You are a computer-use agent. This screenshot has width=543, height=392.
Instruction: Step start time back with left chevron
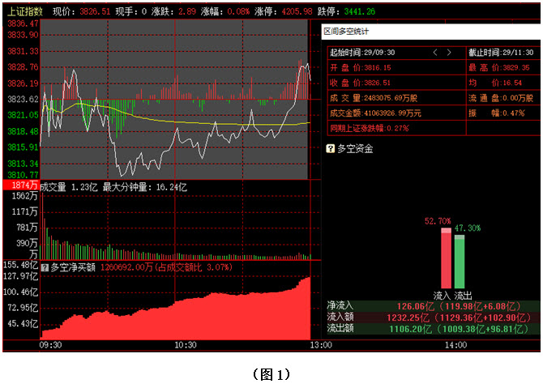tap(435, 53)
